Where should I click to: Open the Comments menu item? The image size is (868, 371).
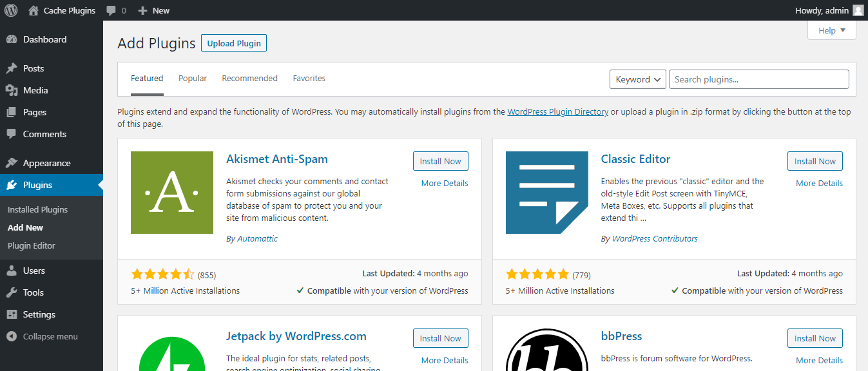coord(52,134)
